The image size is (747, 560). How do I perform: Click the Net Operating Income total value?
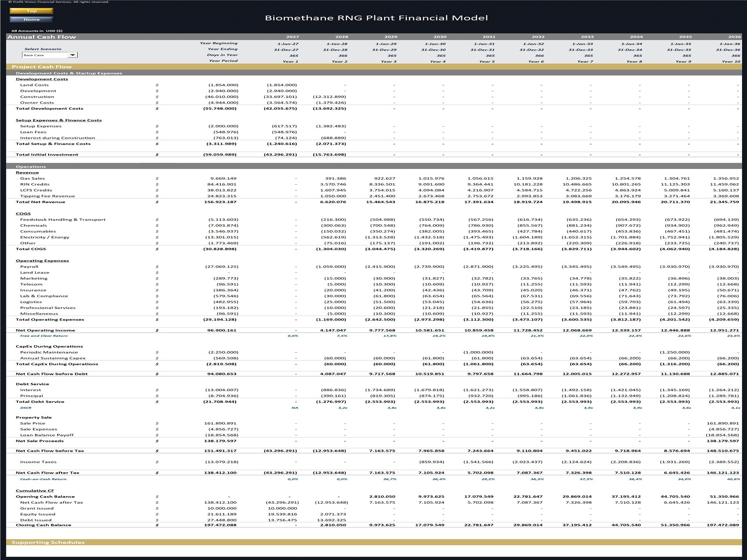pyautogui.click(x=222, y=330)
